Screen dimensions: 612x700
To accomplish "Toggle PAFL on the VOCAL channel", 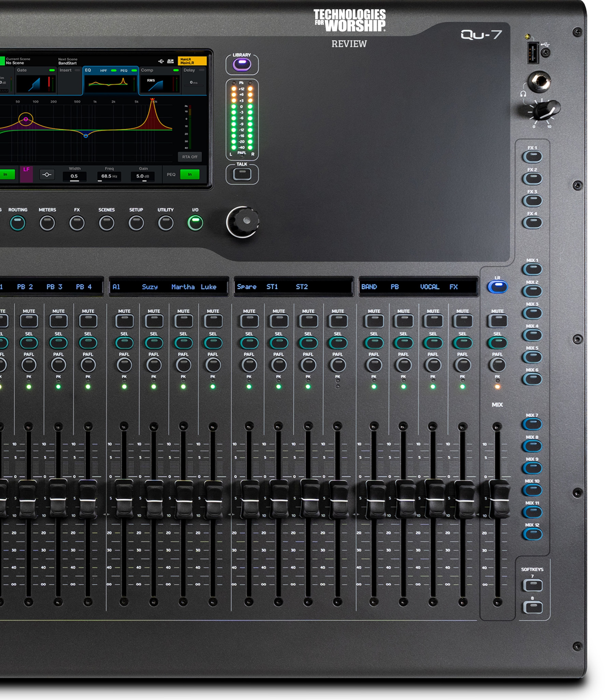I will (433, 365).
